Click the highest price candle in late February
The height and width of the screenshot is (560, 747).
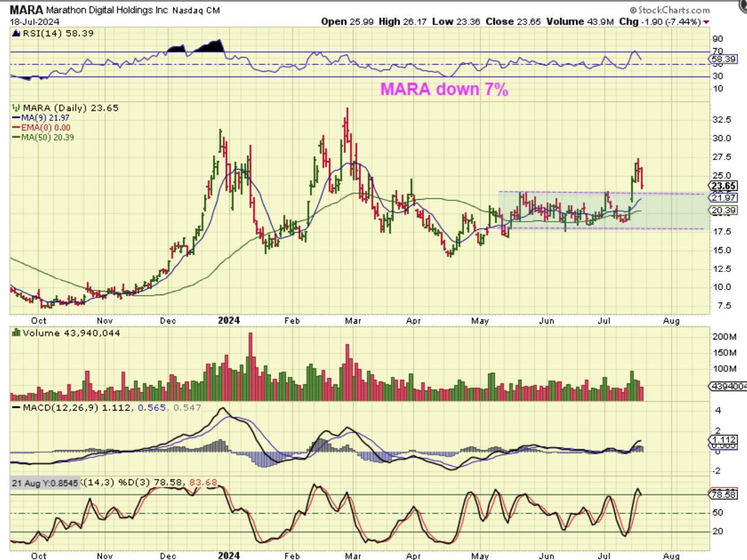(347, 124)
